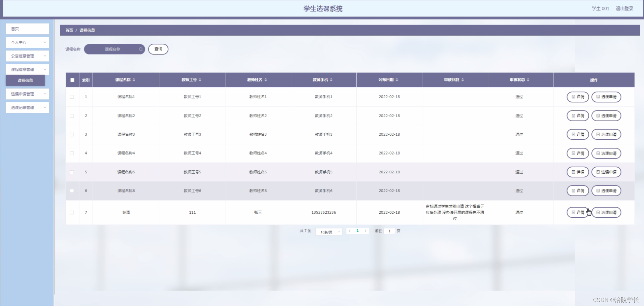This screenshot has width=644, height=306.
Task: Click the previous page arrow in pagination
Action: 350,231
